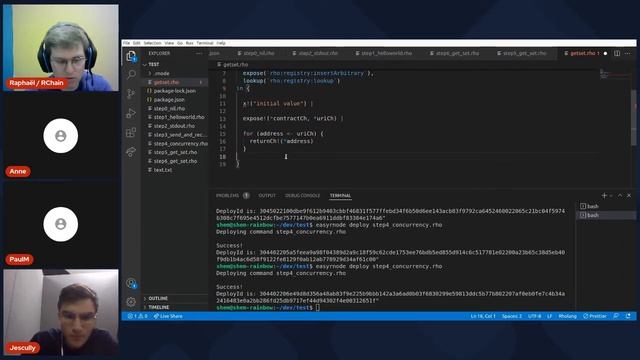Switch to the step5_get_set.rho editor tab
Screen dimensions: 640x360
[523, 53]
